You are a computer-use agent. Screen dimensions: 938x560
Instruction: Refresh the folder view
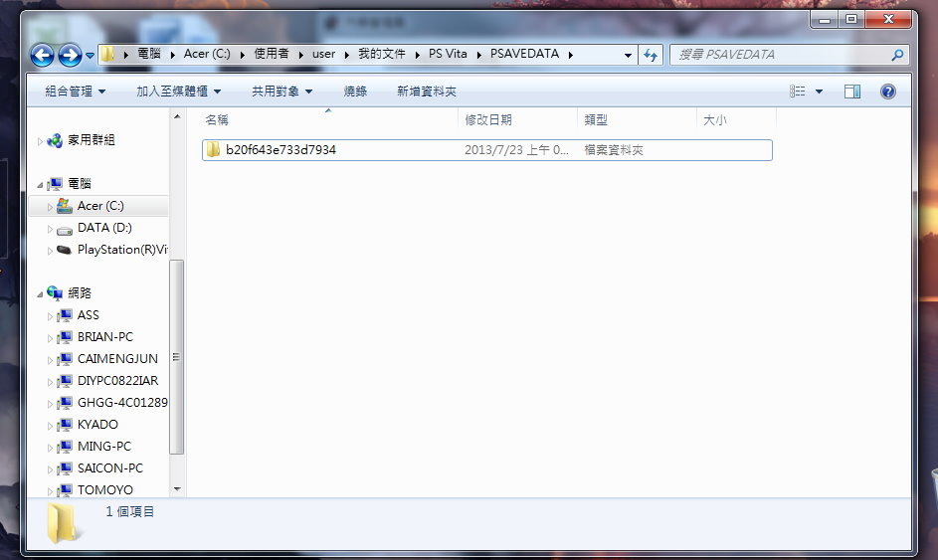point(651,55)
